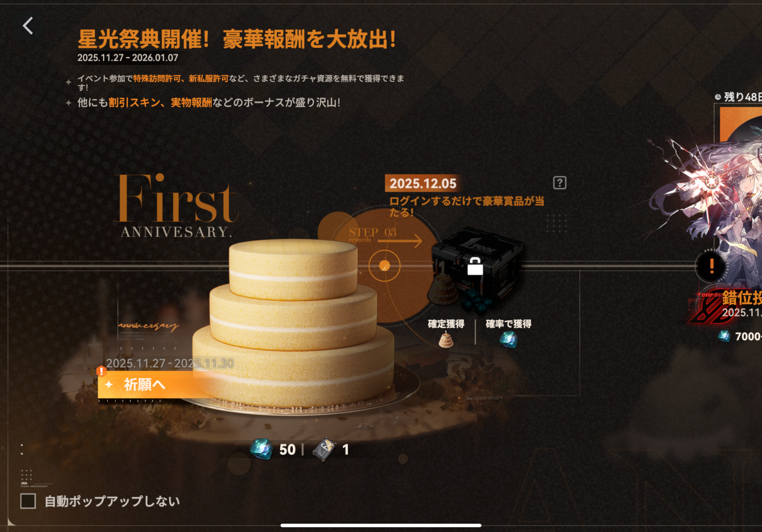Tap the gem icon beside 50
The height and width of the screenshot is (532, 762).
coord(262,449)
